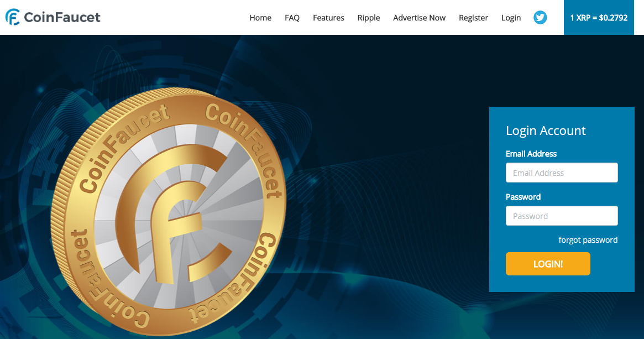Click Login in the top navigation
The image size is (644, 339).
click(511, 18)
